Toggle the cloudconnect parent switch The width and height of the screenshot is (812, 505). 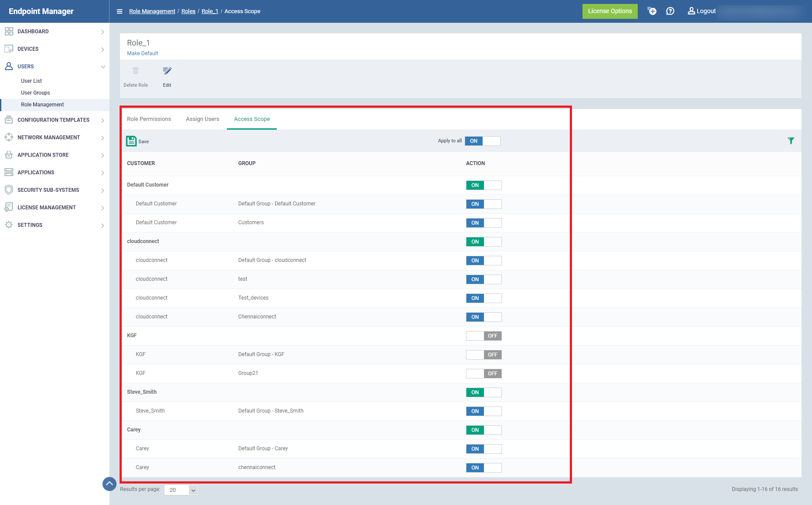(484, 242)
